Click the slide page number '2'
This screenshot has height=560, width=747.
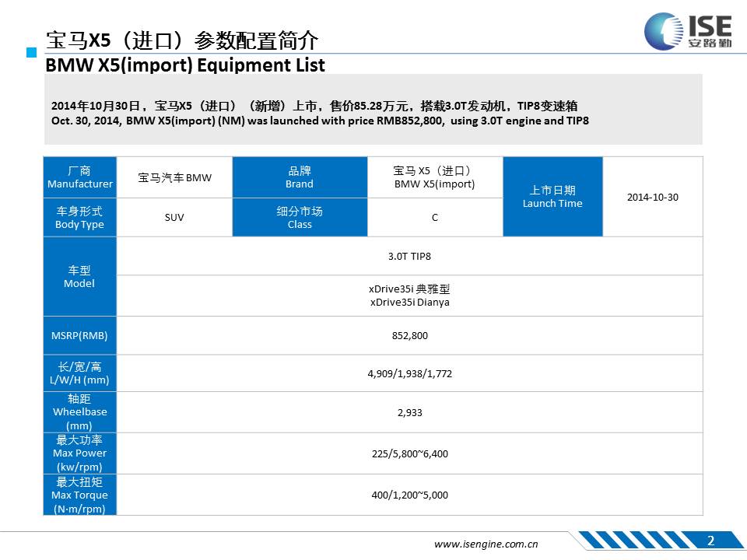[710, 541]
